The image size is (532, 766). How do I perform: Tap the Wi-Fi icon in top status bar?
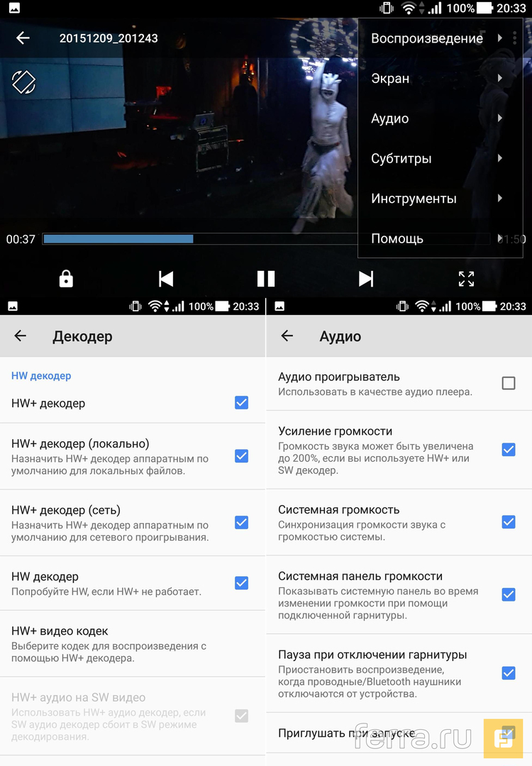click(x=408, y=8)
